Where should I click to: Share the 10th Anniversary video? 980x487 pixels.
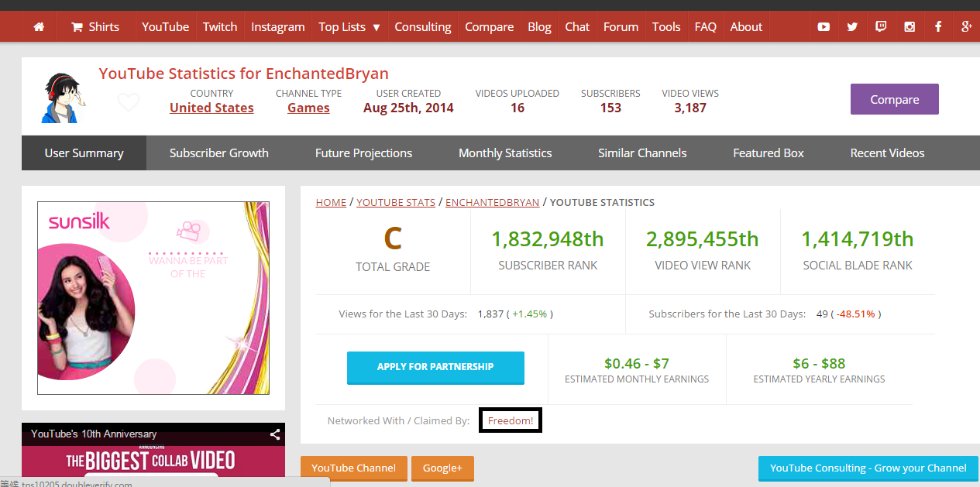point(274,434)
